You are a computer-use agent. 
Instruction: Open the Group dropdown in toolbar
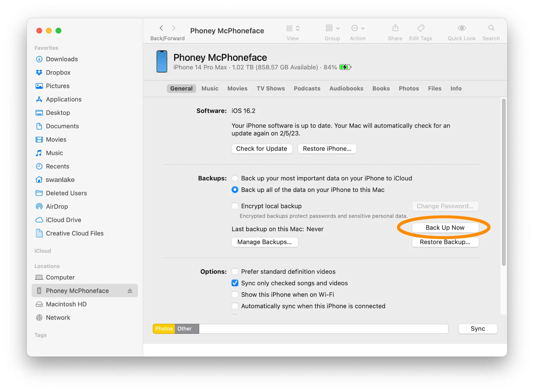point(332,28)
